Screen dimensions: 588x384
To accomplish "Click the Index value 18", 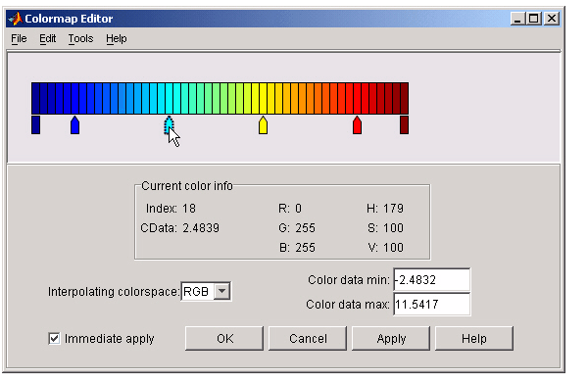I will pos(189,209).
